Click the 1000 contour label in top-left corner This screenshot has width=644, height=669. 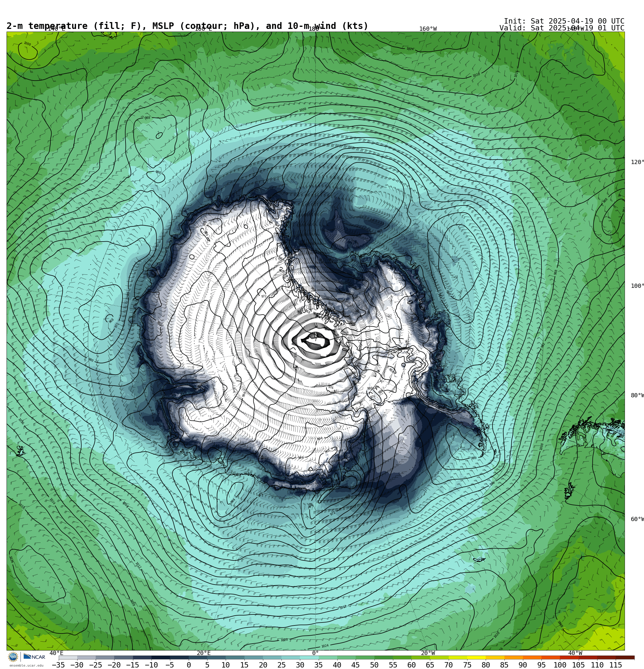coord(27,44)
